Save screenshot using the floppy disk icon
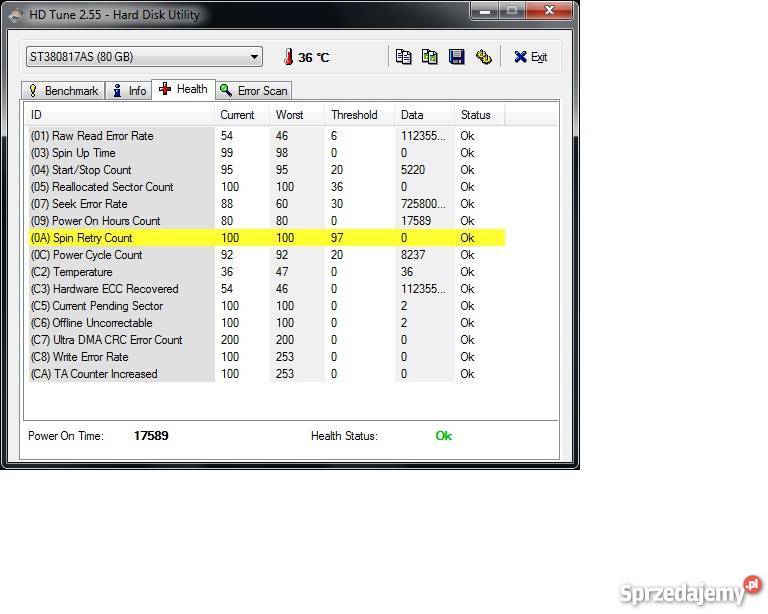The width and height of the screenshot is (768, 614). click(x=456, y=57)
